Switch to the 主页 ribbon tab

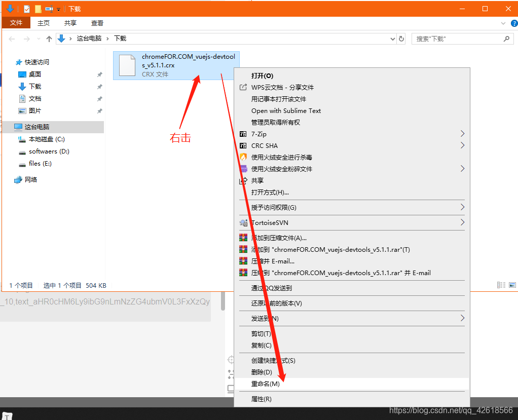click(x=43, y=23)
